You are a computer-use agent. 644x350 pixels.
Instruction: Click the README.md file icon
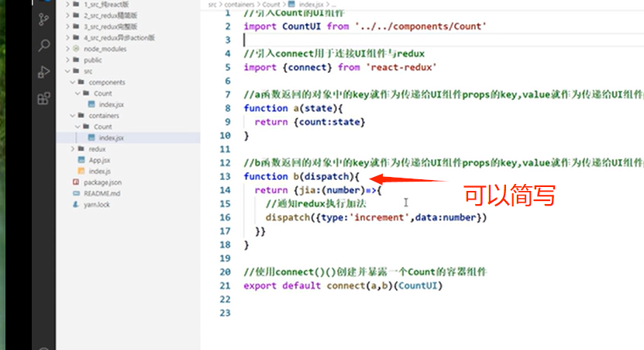click(76, 193)
